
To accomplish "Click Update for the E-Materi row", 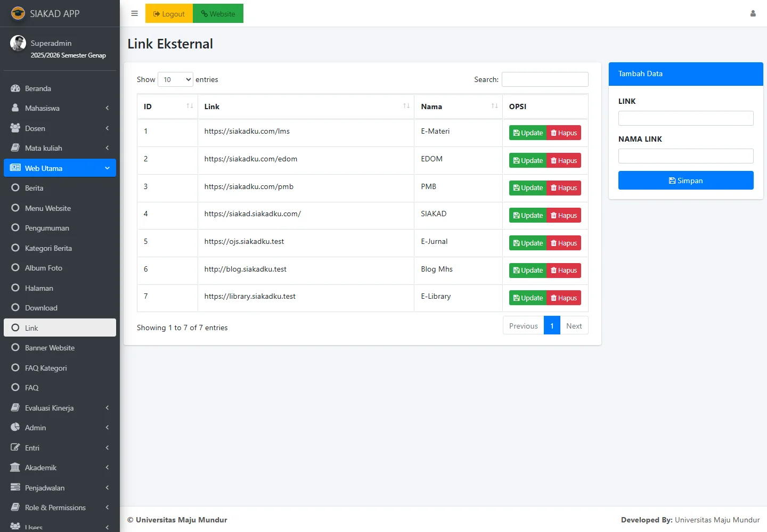I will point(528,133).
